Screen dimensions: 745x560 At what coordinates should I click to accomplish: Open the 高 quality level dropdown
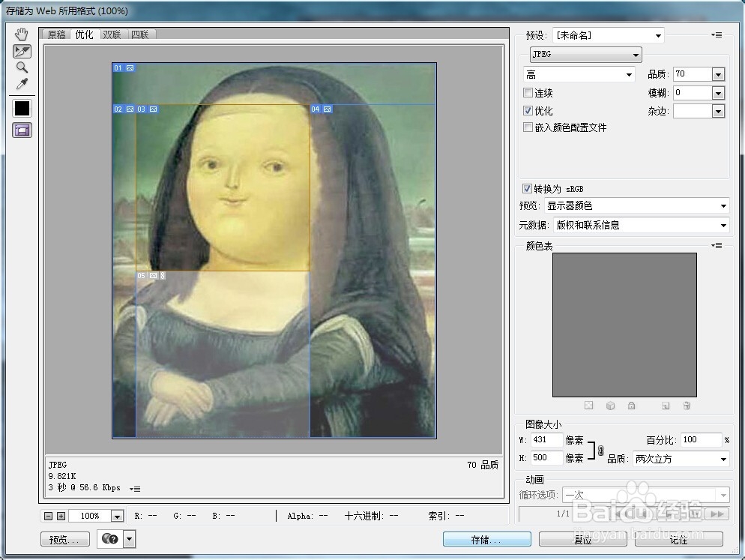pos(579,75)
